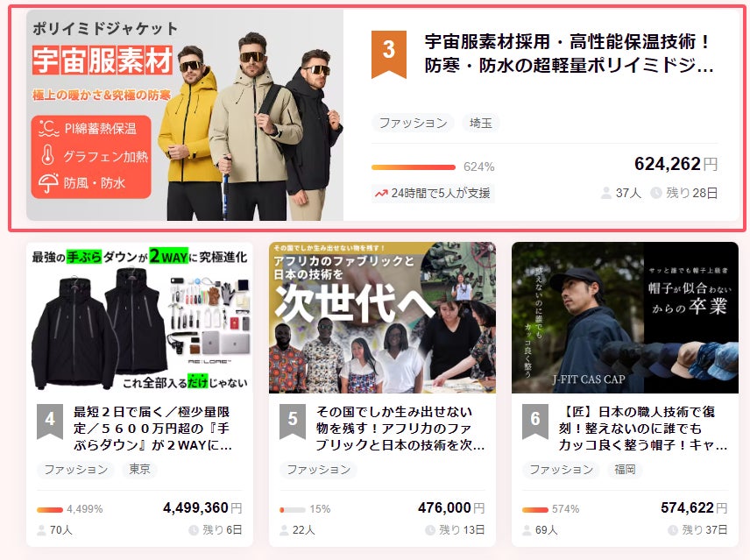This screenshot has width=750, height=560.
Task: Click the 624% funding progress bar
Action: (x=414, y=167)
